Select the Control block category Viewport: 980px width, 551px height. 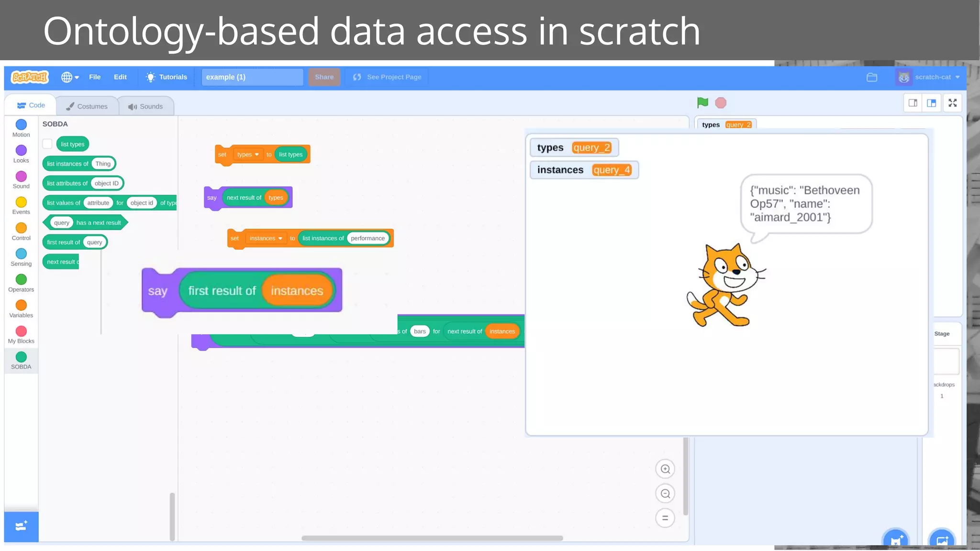(x=21, y=231)
